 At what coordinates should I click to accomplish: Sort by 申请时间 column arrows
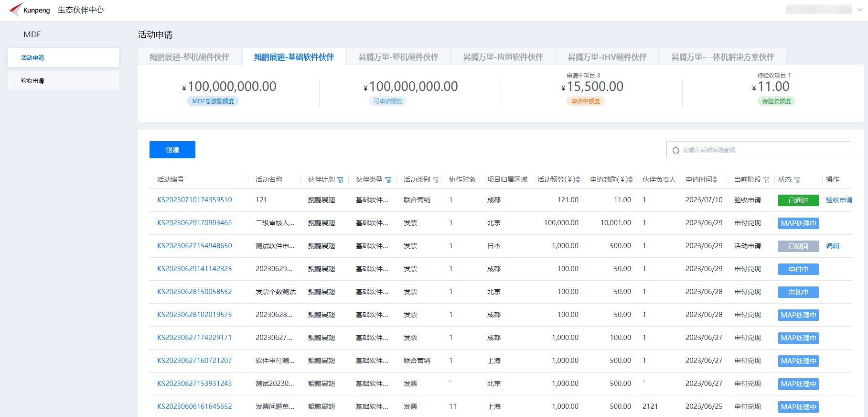point(715,180)
